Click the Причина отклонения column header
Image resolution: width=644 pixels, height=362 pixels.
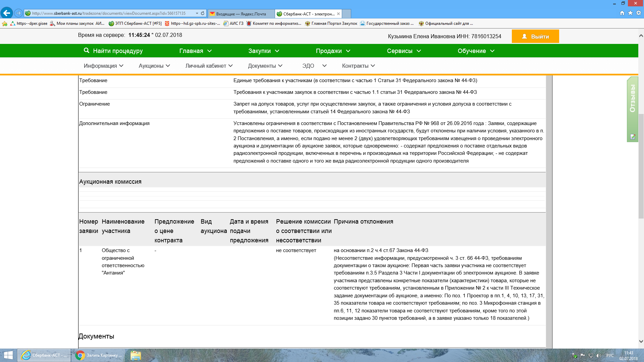363,222
